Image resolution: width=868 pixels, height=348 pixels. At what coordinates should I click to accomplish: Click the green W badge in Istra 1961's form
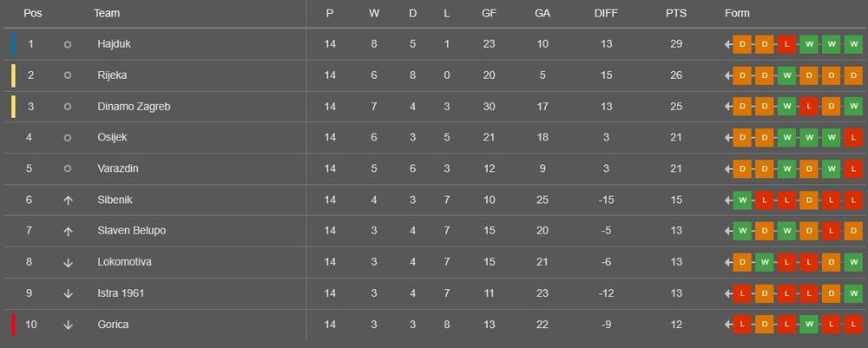coord(853,293)
